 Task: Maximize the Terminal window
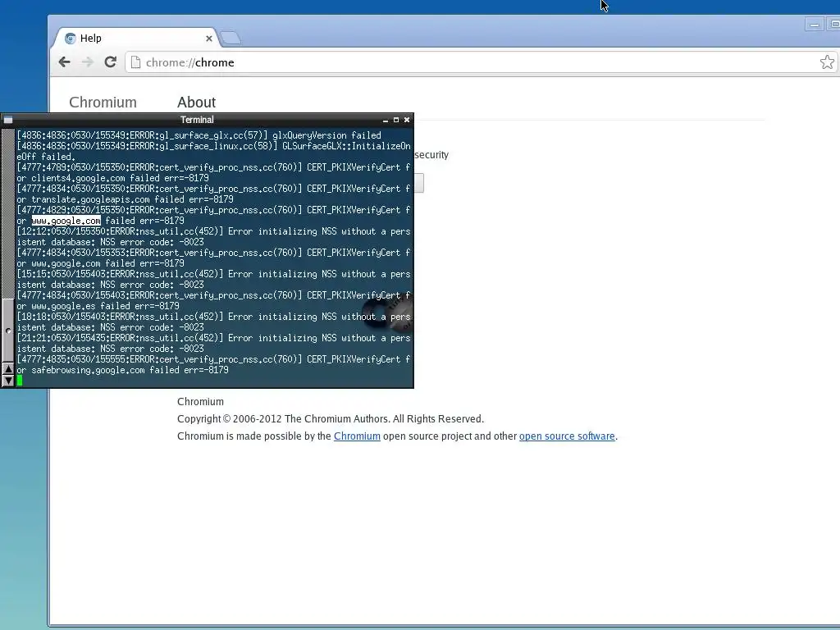(396, 120)
